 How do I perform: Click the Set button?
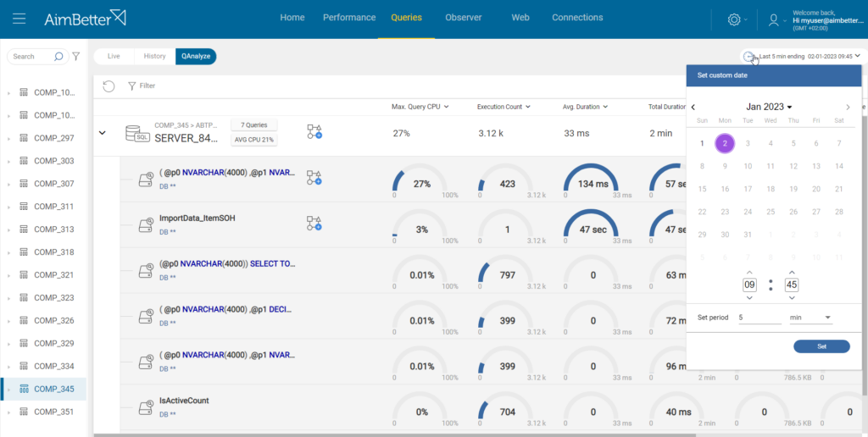pyautogui.click(x=821, y=346)
